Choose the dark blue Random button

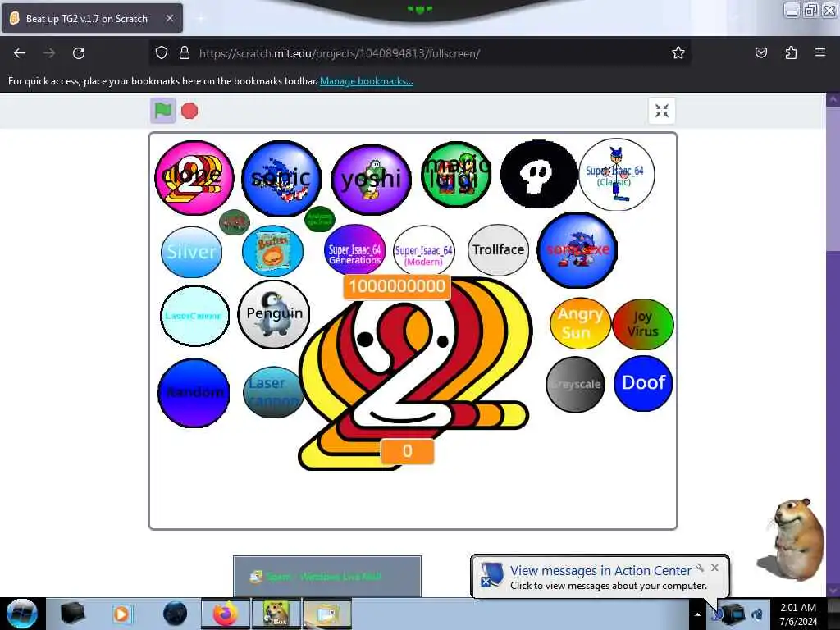point(194,393)
